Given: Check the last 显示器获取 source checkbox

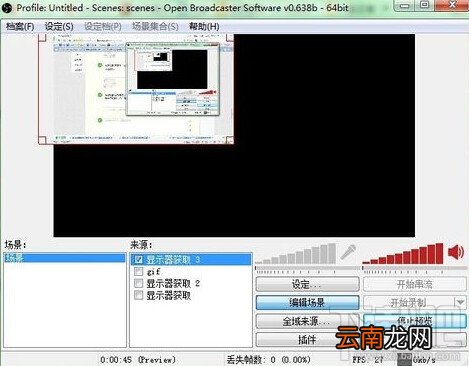Looking at the screenshot, I should point(139,295).
